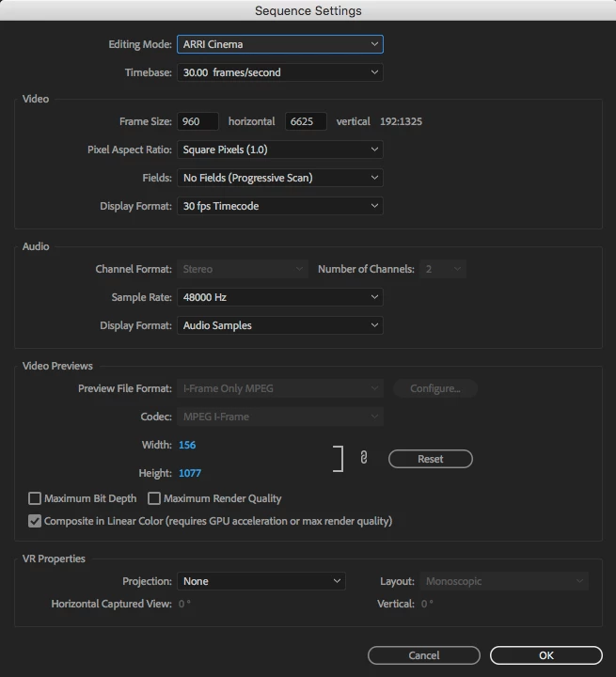Open the Fields dropdown
The image size is (616, 677).
coord(280,178)
